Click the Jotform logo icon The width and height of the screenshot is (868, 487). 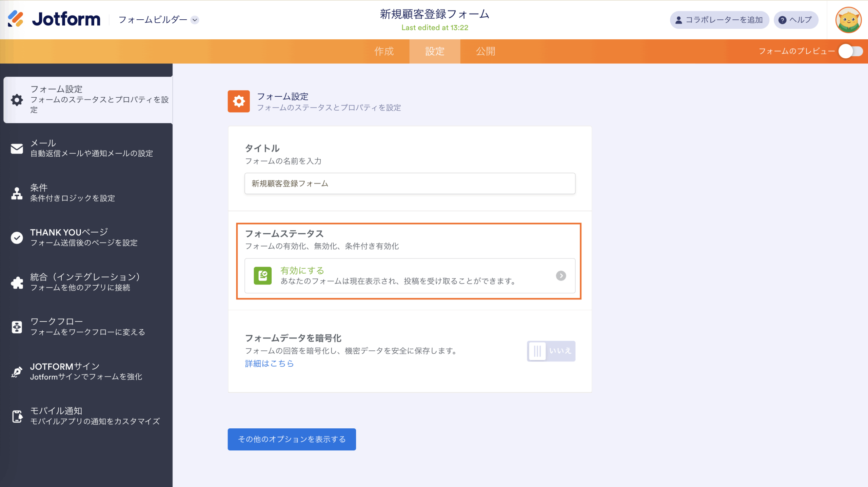pos(16,19)
